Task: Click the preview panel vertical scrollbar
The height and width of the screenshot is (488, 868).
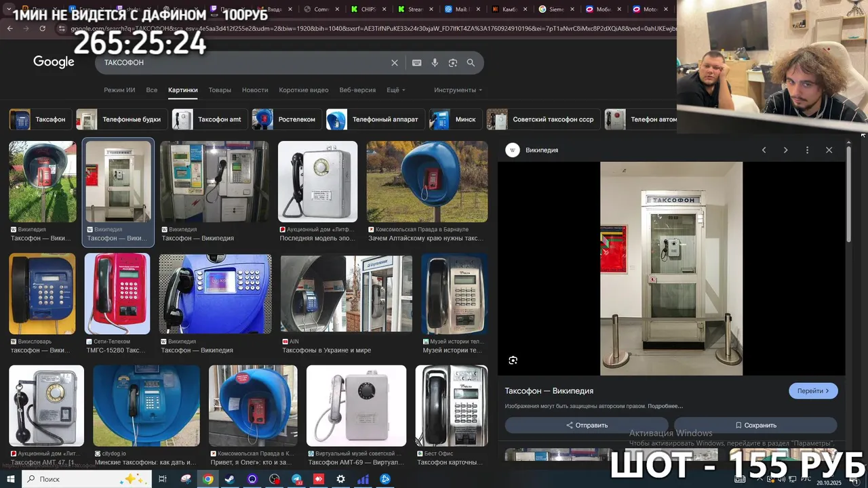Action: click(848, 193)
